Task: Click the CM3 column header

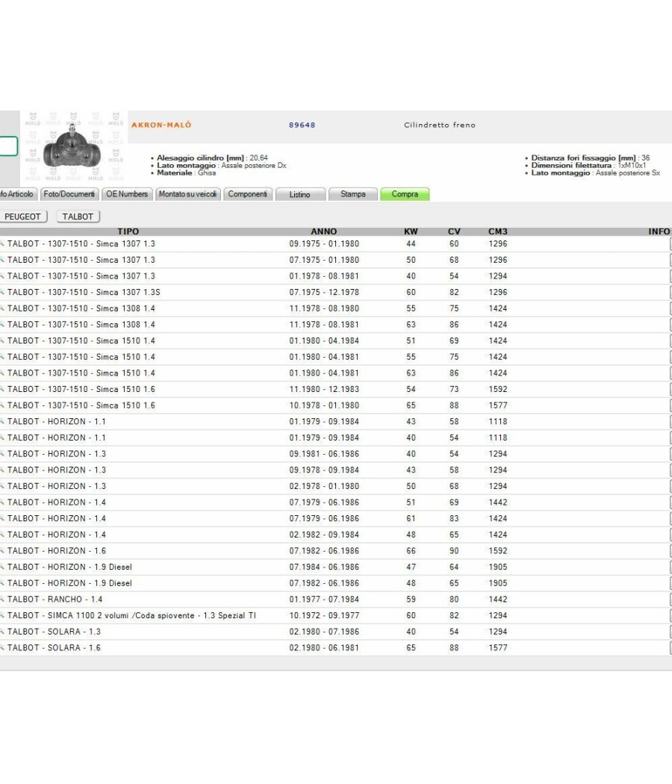Action: 498,231
